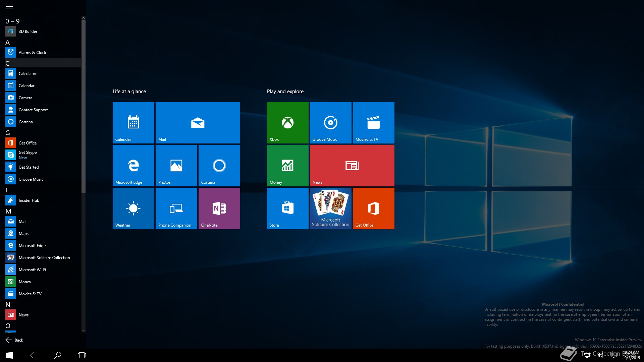Screen dimensions: 644x362
Task: Click the app list scrollbar up arrow
Action: [x=84, y=18]
